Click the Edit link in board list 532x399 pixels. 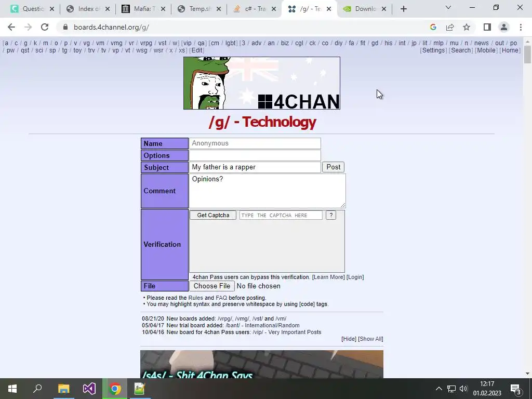(196, 50)
